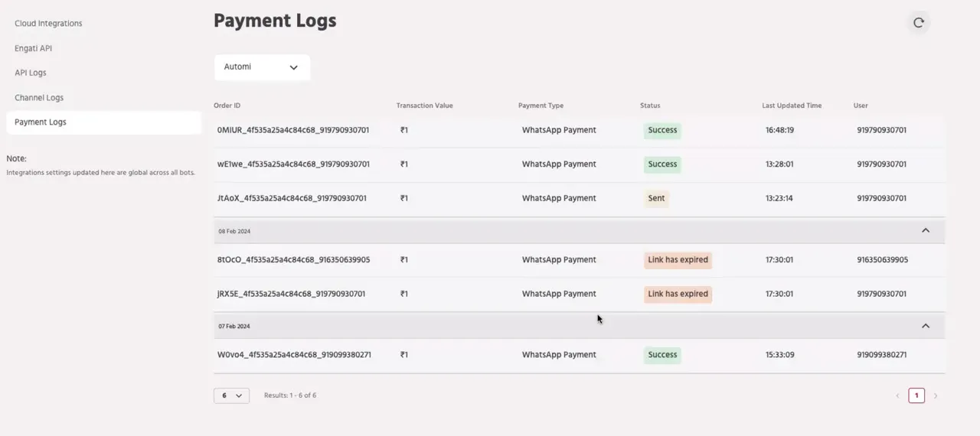Click the 13:23:14 updated time
Screen dimensions: 980x436
pos(779,198)
